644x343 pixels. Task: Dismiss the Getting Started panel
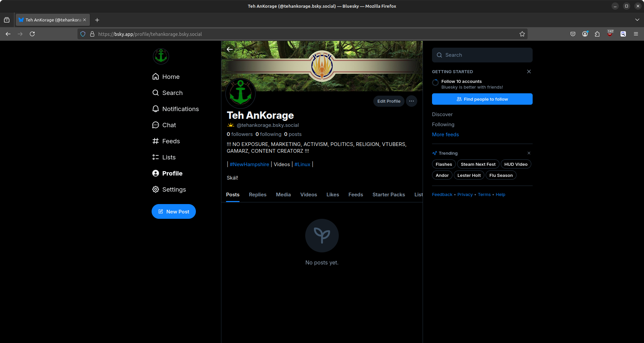pyautogui.click(x=529, y=71)
